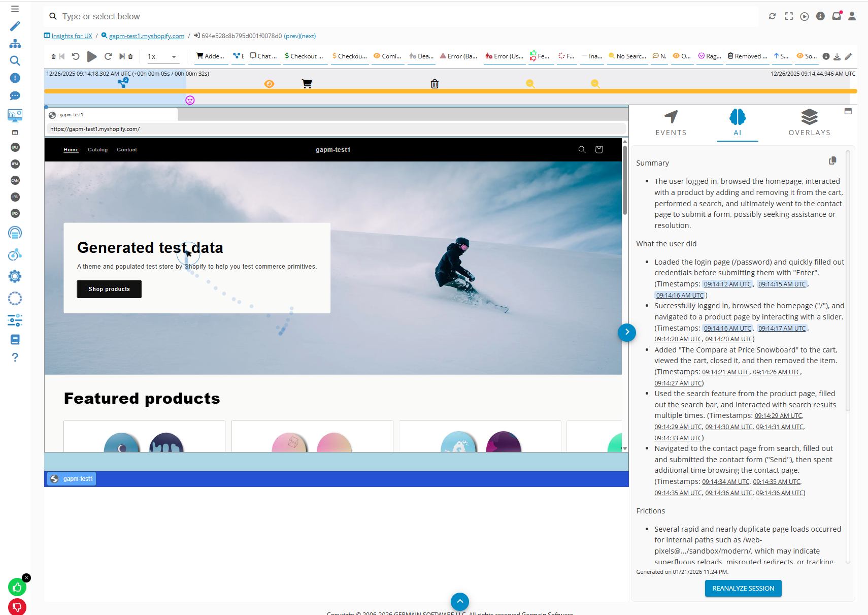Click the refresh icon in the top bar
868x615 pixels.
click(x=772, y=16)
